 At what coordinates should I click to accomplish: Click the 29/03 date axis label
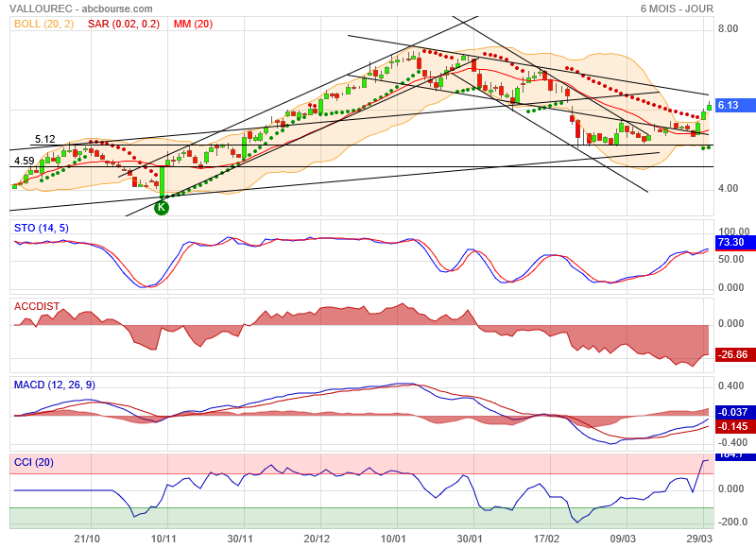[x=699, y=539]
